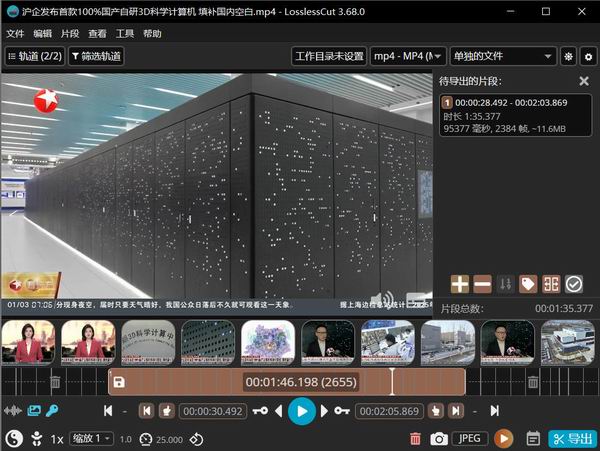This screenshot has width=600, height=451.
Task: Capture a frame with the camera icon
Action: pyautogui.click(x=438, y=438)
